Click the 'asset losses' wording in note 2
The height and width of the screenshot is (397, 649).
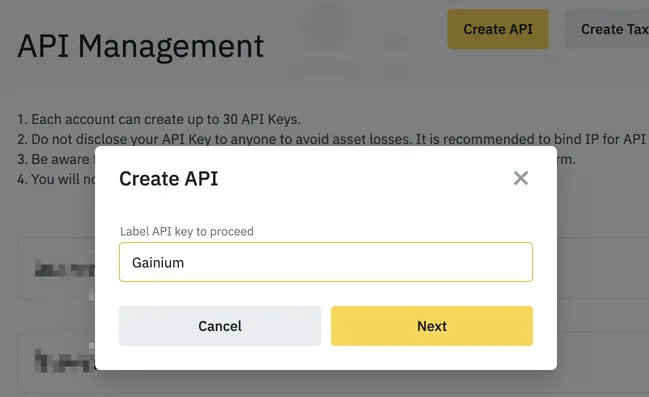point(372,139)
